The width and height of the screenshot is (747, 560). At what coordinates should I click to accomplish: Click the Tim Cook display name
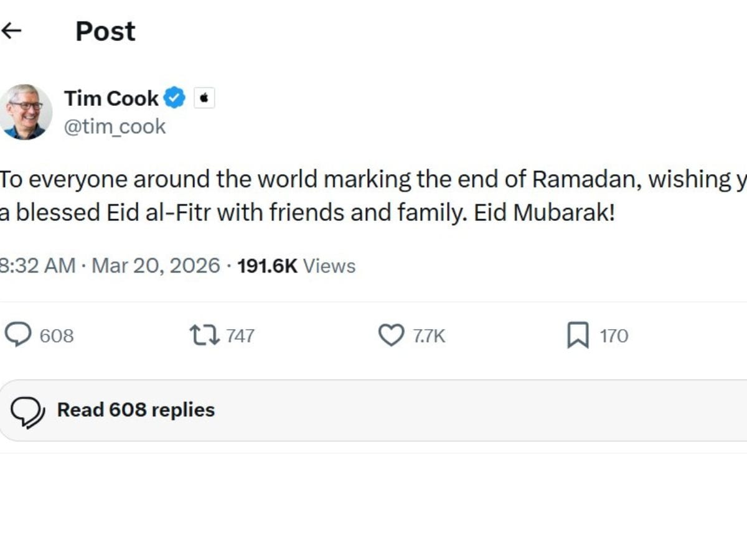coord(111,98)
